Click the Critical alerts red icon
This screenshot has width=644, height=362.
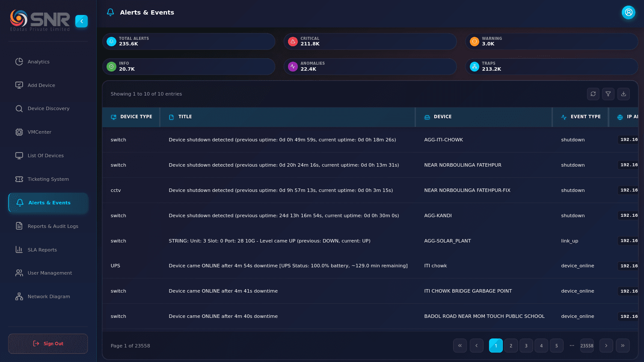point(293,42)
